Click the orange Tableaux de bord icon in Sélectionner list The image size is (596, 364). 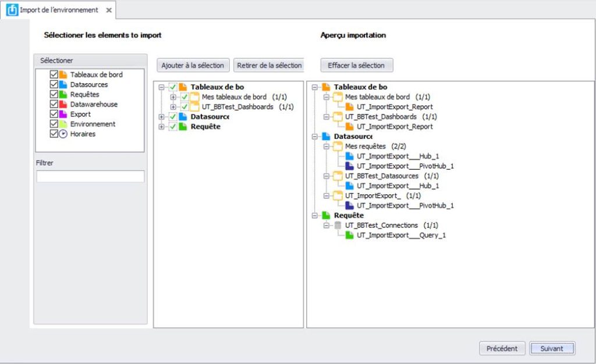pyautogui.click(x=63, y=74)
